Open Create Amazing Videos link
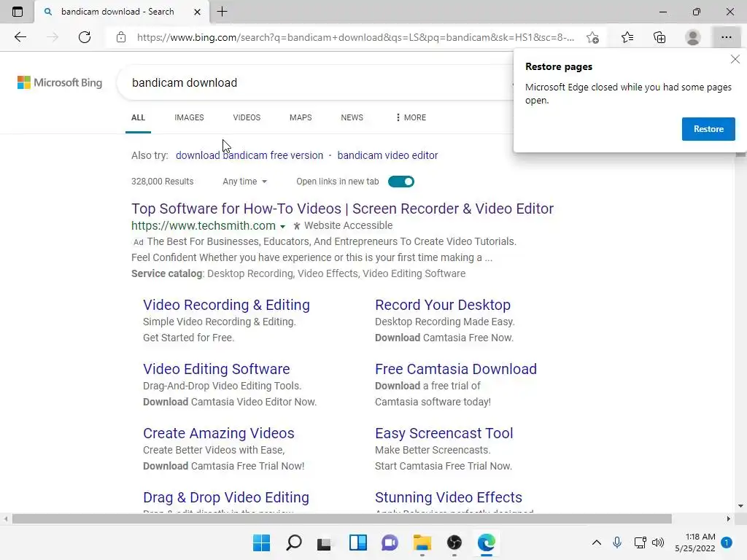Viewport: 747px width, 560px height. (x=219, y=433)
